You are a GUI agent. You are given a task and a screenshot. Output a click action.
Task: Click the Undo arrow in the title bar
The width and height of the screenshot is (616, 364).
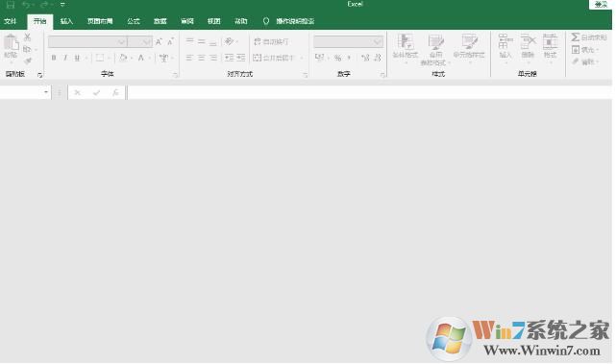(26, 5)
